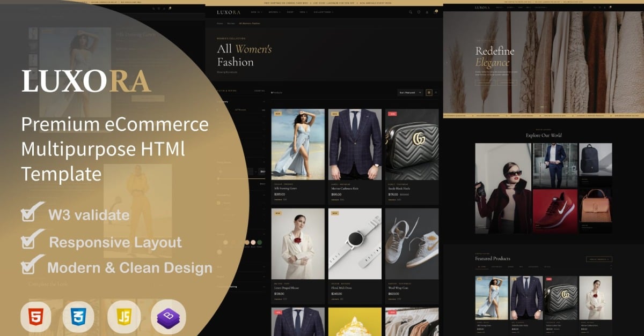The height and width of the screenshot is (336, 644).
Task: Click the Women breadcrumb link
Action: [x=231, y=24]
